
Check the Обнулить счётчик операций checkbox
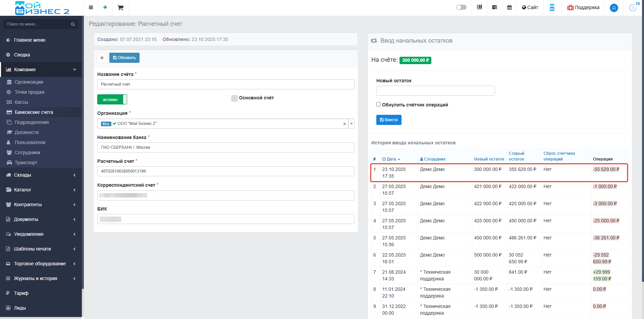378,104
